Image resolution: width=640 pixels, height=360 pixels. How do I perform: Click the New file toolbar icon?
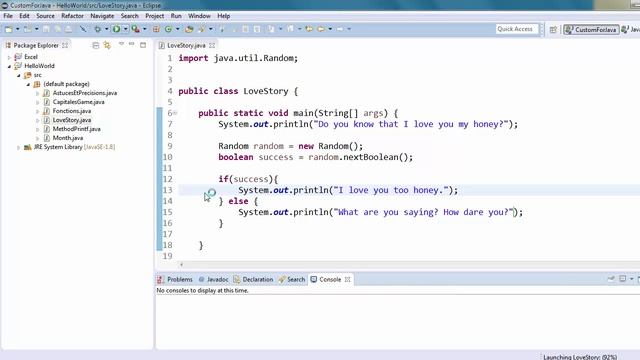click(9, 29)
